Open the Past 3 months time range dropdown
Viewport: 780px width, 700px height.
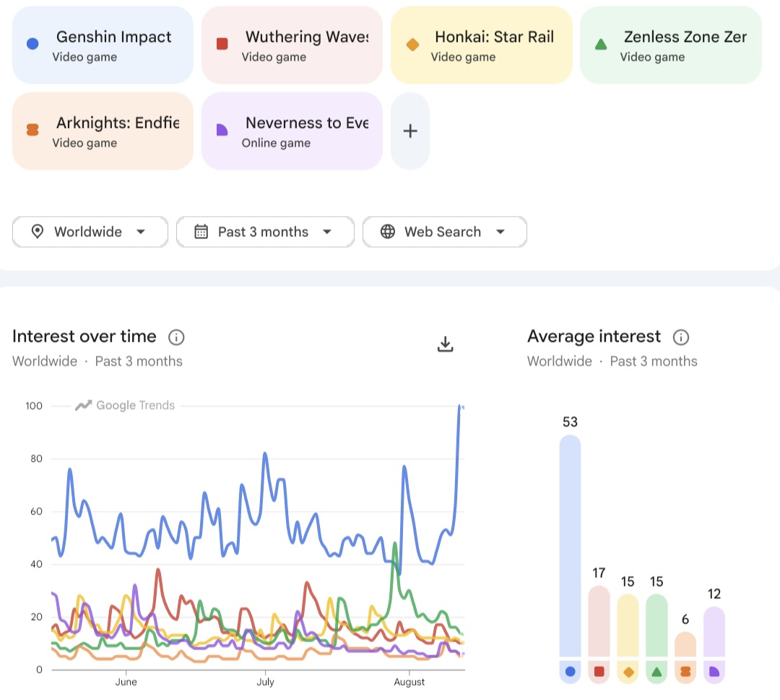[x=265, y=232]
